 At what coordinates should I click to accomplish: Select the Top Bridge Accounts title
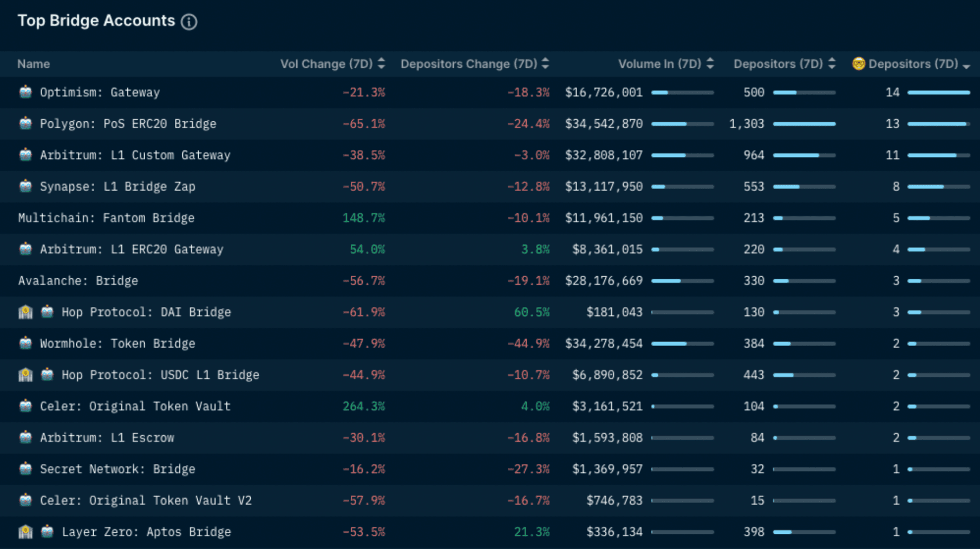point(96,21)
